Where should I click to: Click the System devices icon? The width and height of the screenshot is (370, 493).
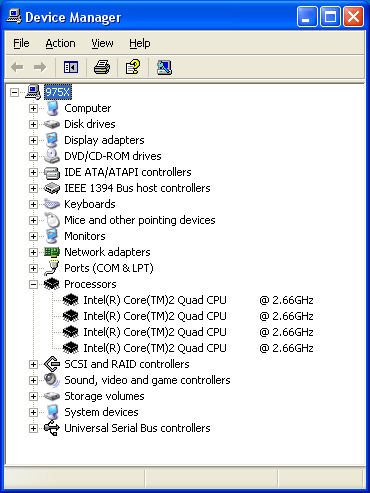coord(52,412)
